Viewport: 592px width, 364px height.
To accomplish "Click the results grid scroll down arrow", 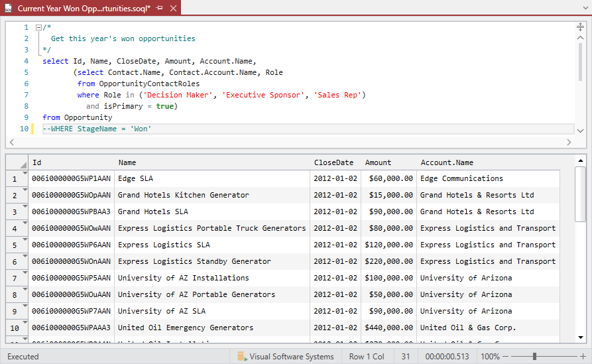I will tap(581, 337).
